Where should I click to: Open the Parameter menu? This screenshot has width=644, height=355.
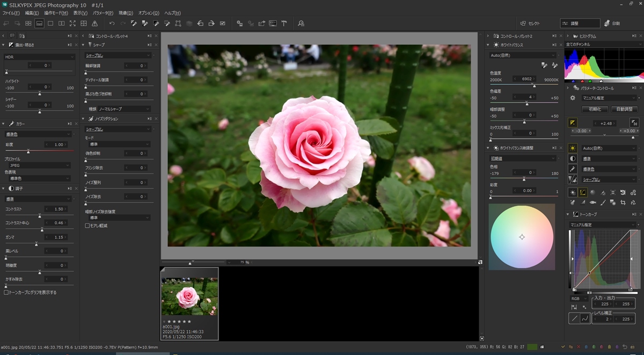103,13
